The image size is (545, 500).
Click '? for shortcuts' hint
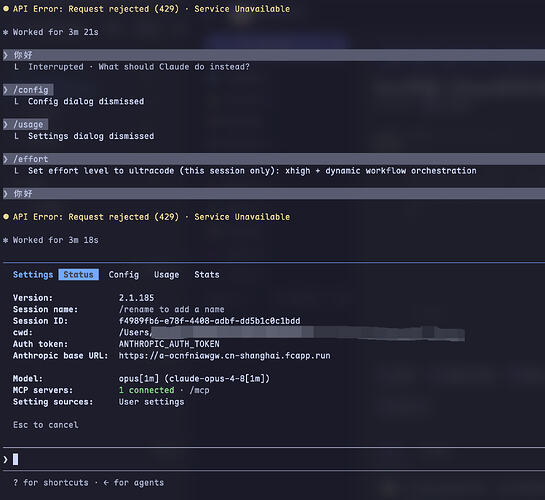pos(51,483)
